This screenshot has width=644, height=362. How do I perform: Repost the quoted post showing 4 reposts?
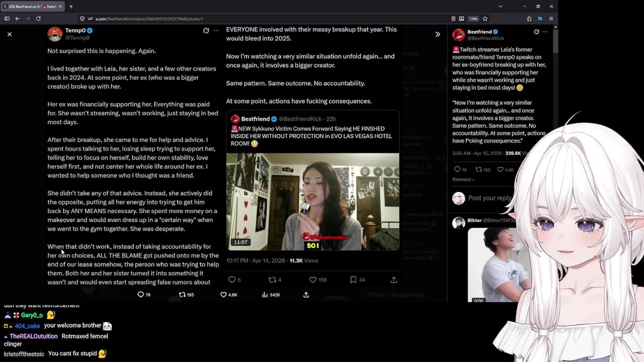click(275, 280)
